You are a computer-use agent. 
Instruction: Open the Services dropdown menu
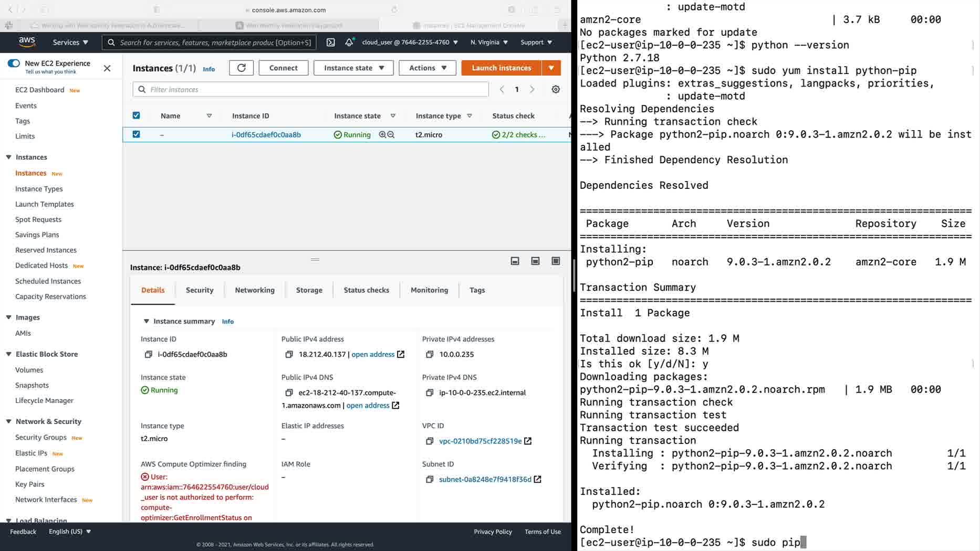click(x=70, y=43)
